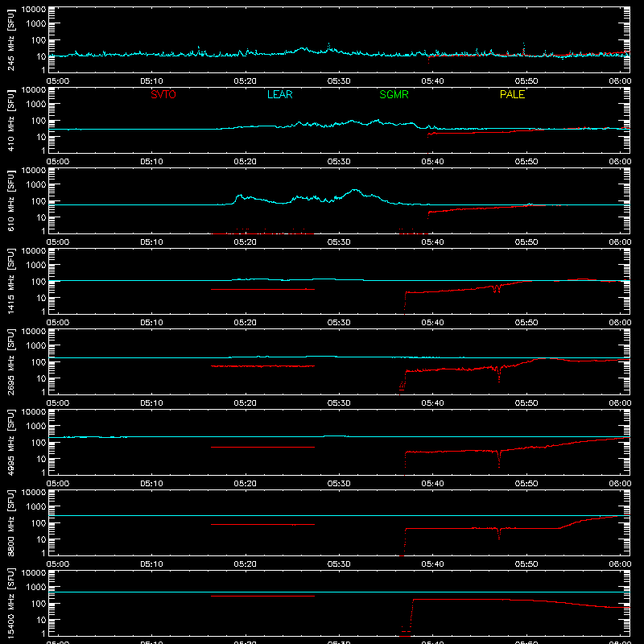Click the cyan spike near 05:29 in 245 MHz panel
The height and width of the screenshot is (644, 644).
point(328,47)
